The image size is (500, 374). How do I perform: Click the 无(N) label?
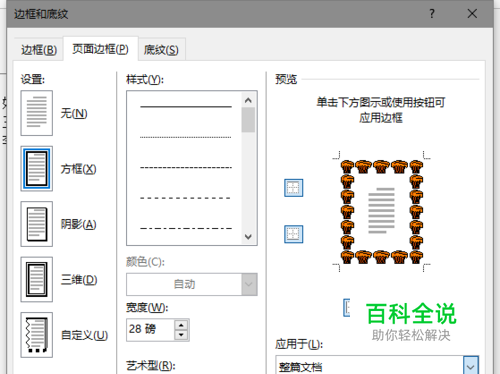pos(74,113)
